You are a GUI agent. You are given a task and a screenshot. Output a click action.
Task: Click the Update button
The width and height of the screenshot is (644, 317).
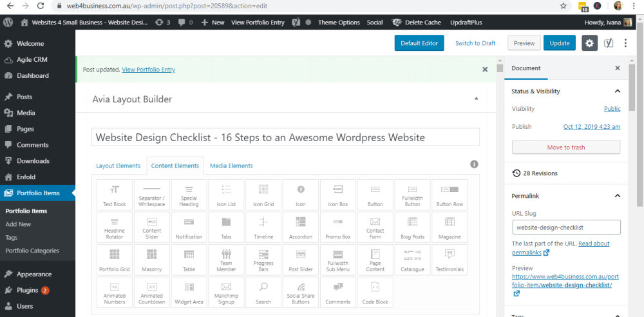(x=560, y=43)
